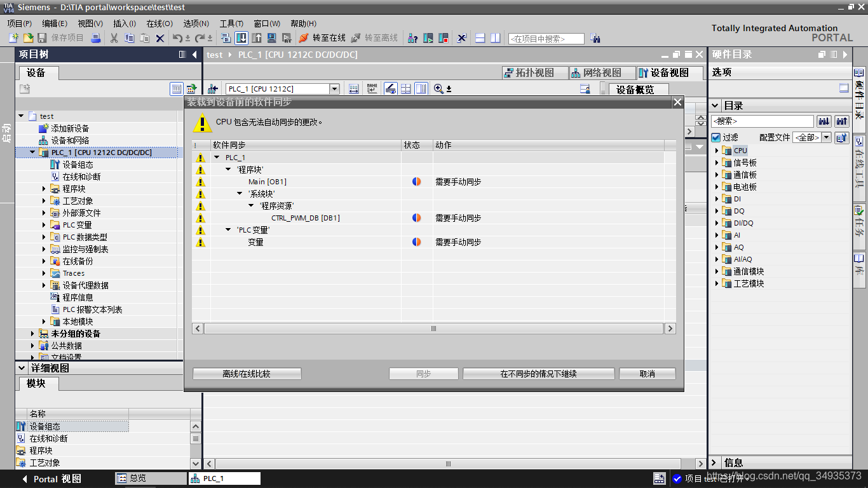Split editor space horizontally icon
The height and width of the screenshot is (488, 868).
[x=480, y=38]
